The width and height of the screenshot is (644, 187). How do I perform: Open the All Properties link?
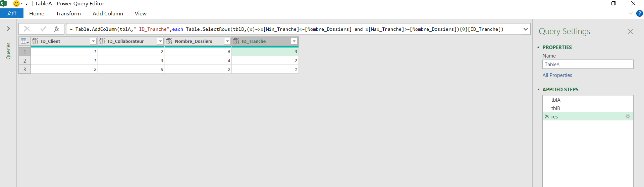557,75
